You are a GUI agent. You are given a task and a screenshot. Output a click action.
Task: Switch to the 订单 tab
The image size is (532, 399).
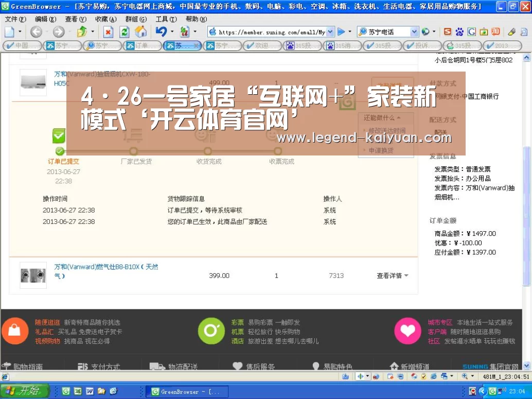coord(142,45)
